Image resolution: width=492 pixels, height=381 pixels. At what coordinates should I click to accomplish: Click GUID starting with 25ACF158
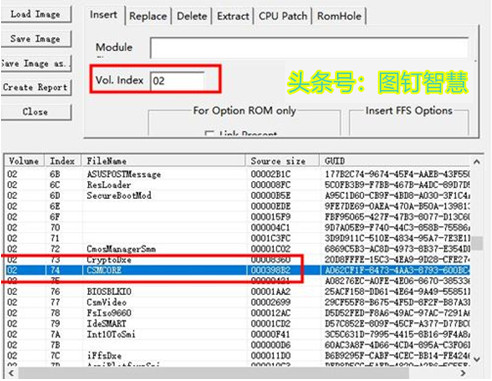pyautogui.click(x=397, y=292)
